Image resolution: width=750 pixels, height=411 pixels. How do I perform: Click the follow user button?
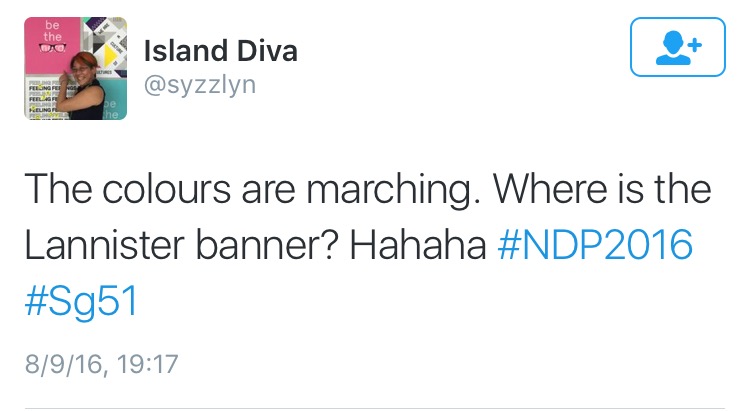point(677,47)
